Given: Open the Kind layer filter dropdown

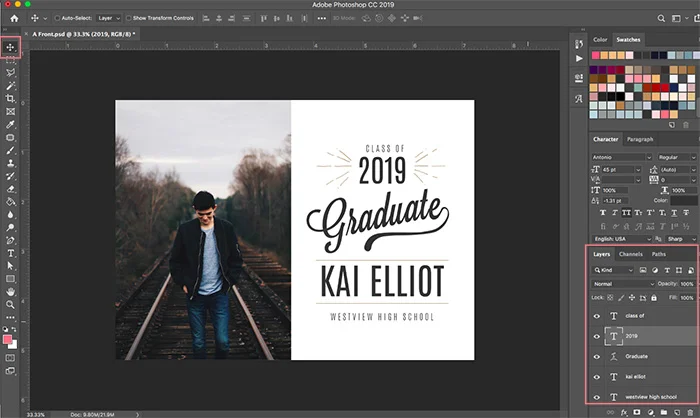Looking at the screenshot, I should click(x=613, y=270).
